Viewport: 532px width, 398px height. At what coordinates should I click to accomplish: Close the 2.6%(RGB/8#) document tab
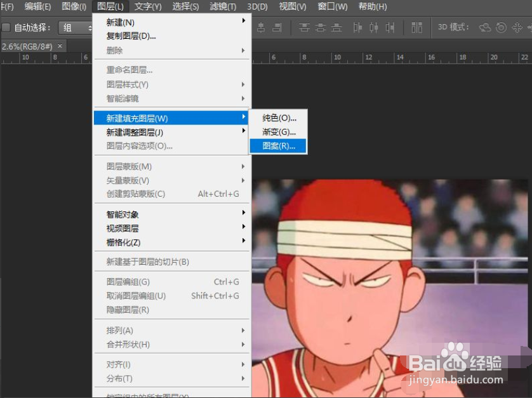point(60,46)
